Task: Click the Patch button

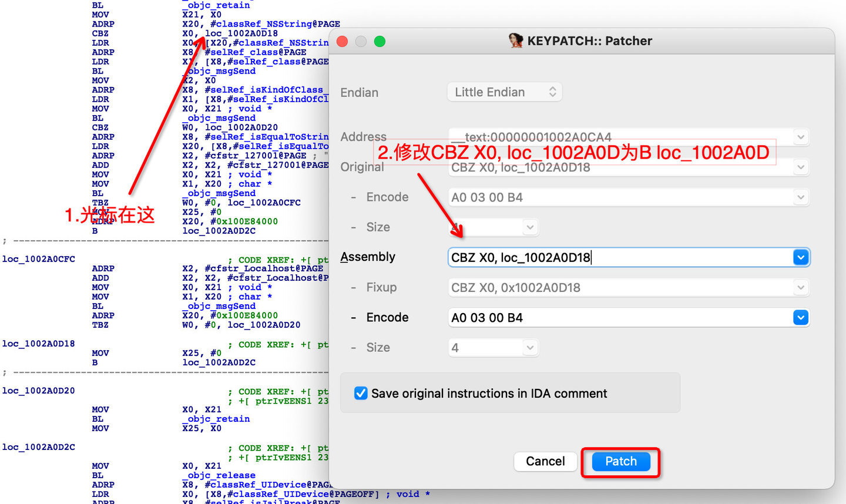Action: 621,461
